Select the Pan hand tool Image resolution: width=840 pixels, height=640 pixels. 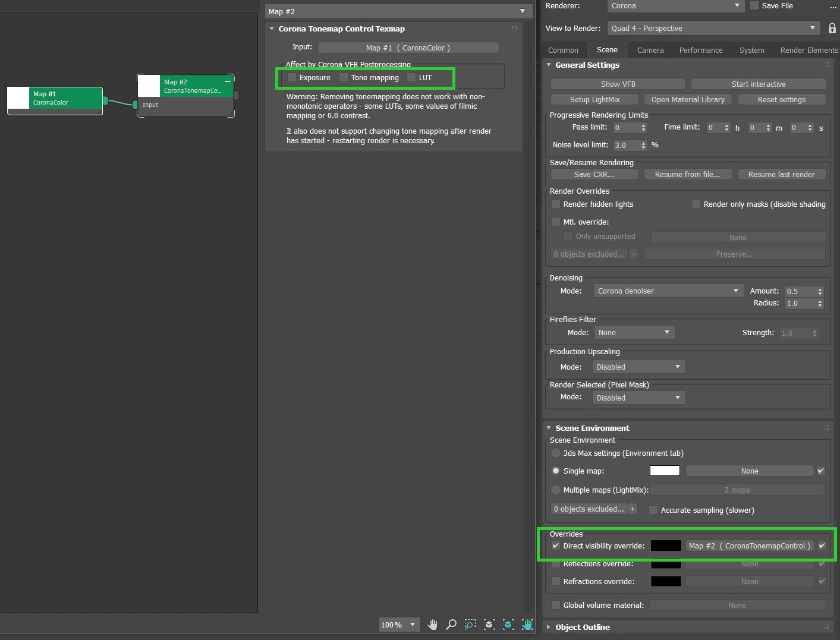tap(433, 625)
